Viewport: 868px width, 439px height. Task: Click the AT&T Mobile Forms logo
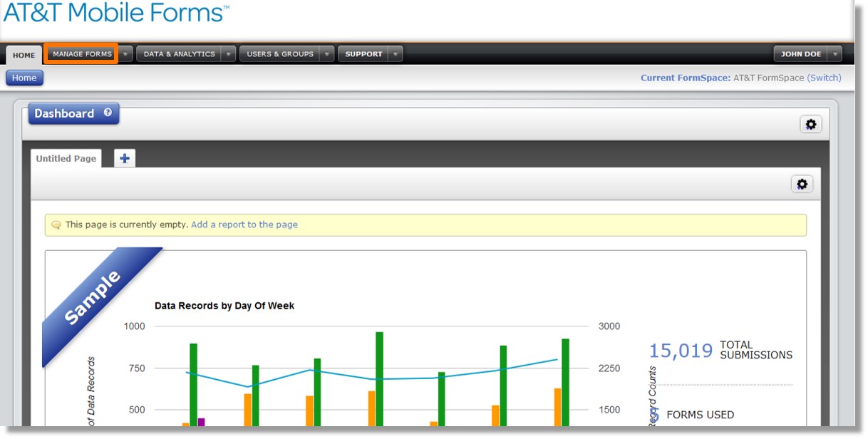point(116,13)
